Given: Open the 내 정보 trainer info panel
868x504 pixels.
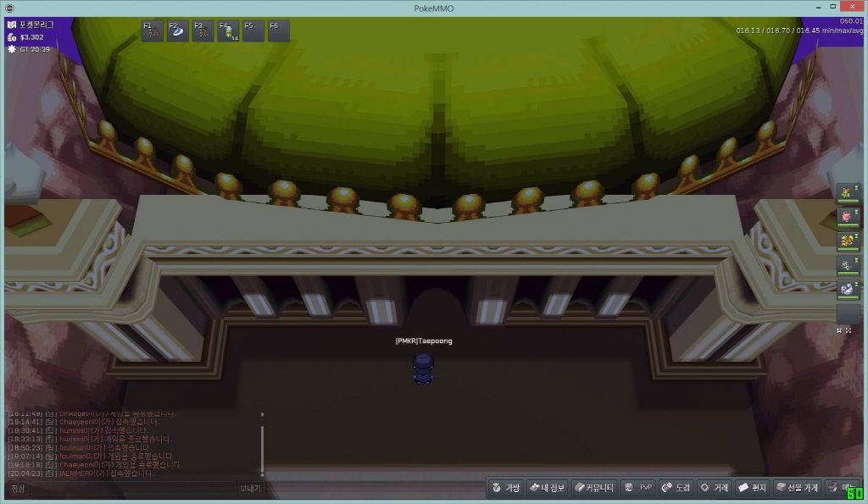Looking at the screenshot, I should (x=547, y=488).
